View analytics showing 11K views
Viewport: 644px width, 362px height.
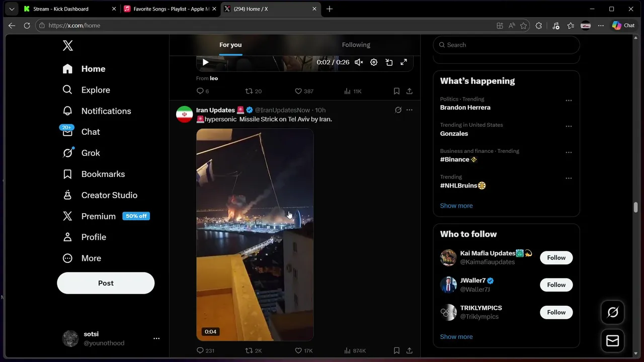[353, 91]
